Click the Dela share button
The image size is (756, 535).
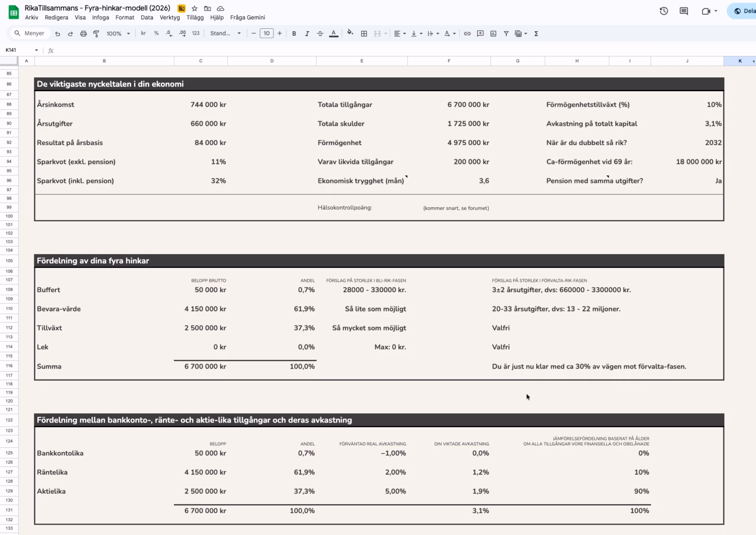point(743,11)
